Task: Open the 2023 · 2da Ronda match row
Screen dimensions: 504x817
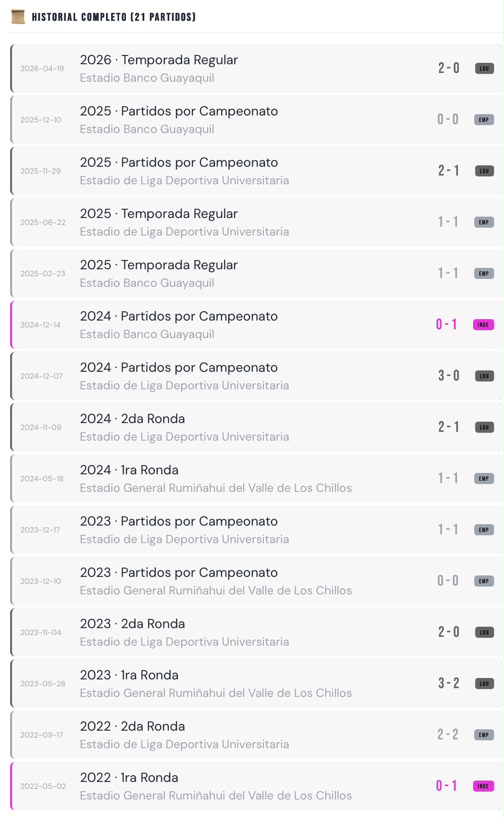Action: click(x=256, y=632)
